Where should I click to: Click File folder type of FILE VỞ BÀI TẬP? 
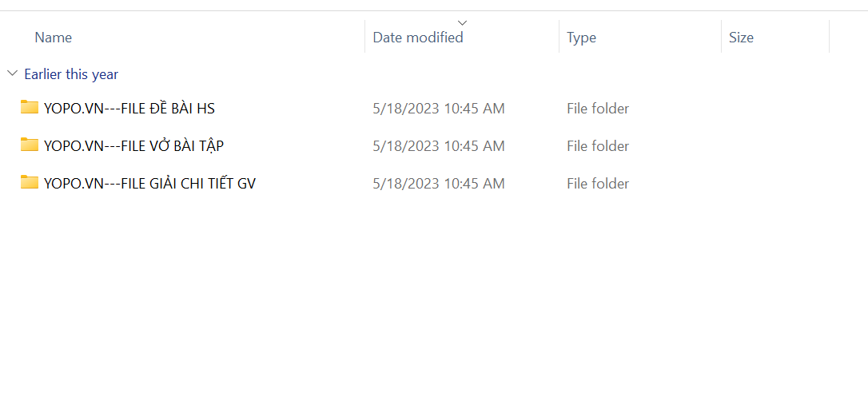click(598, 146)
